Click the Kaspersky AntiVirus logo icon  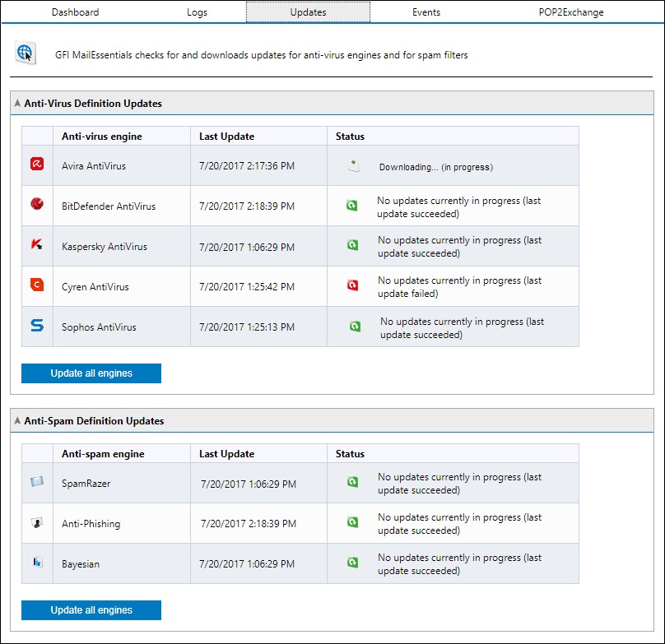tap(37, 244)
